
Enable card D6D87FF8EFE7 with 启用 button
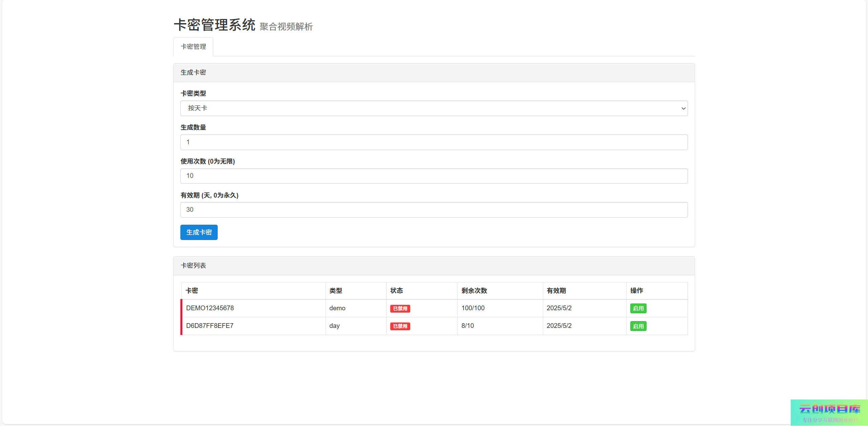pos(638,326)
